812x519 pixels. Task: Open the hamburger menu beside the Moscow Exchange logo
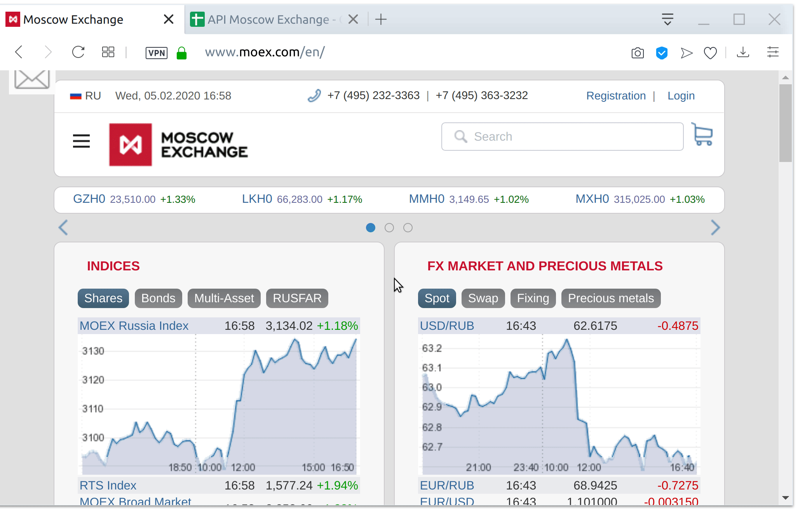tap(81, 141)
